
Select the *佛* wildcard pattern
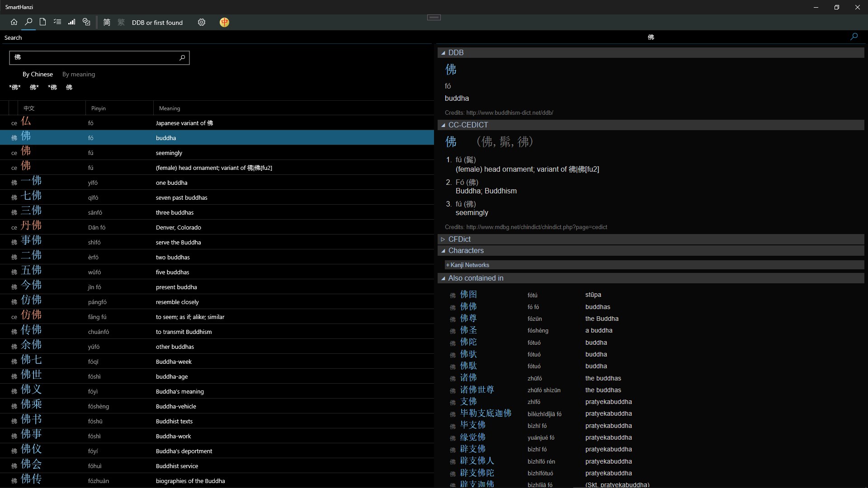coord(15,88)
